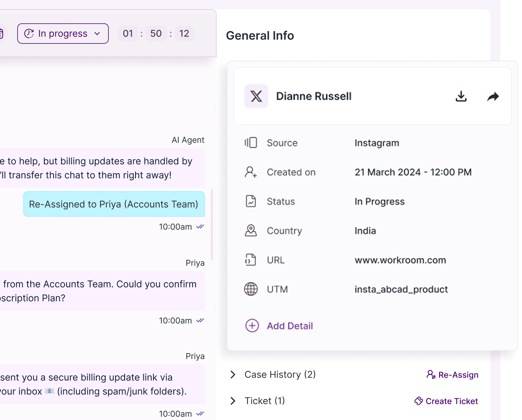Click the plus circle Add Detail icon
522x420 pixels.
(252, 326)
